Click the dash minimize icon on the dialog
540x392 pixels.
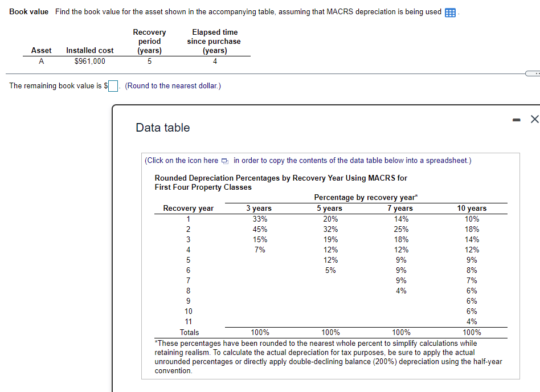pos(516,119)
